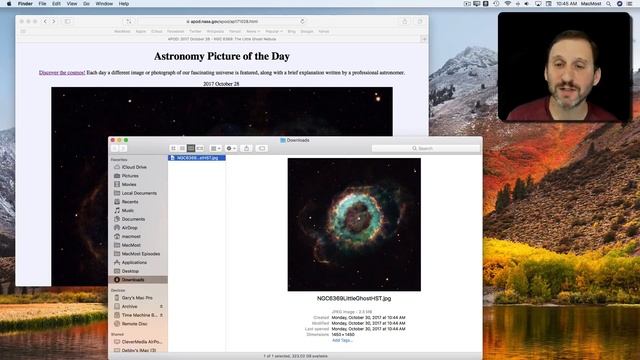Switch Finder to cover flow view
640x360 pixels.
click(200, 148)
